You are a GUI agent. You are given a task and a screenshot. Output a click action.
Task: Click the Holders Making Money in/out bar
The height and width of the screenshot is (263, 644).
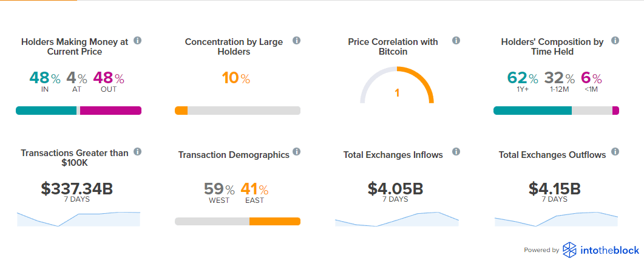(78, 111)
